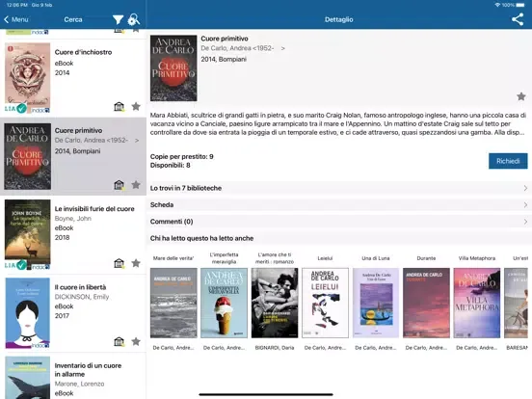Open recommended book Leielui
The height and width of the screenshot is (399, 532).
tap(325, 303)
